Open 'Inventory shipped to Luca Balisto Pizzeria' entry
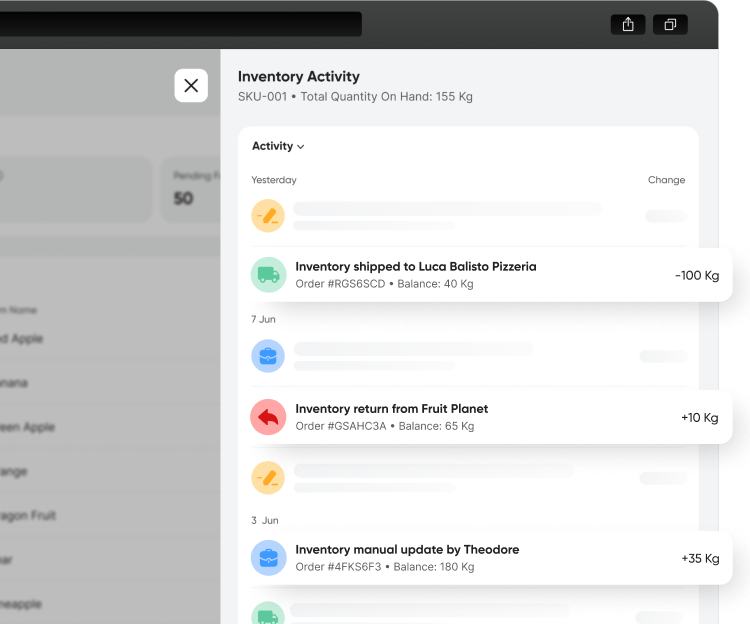Image resolution: width=750 pixels, height=624 pixels. coord(415,267)
